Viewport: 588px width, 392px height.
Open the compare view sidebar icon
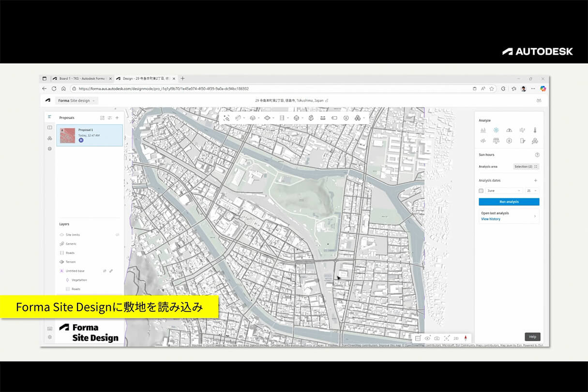[49, 128]
